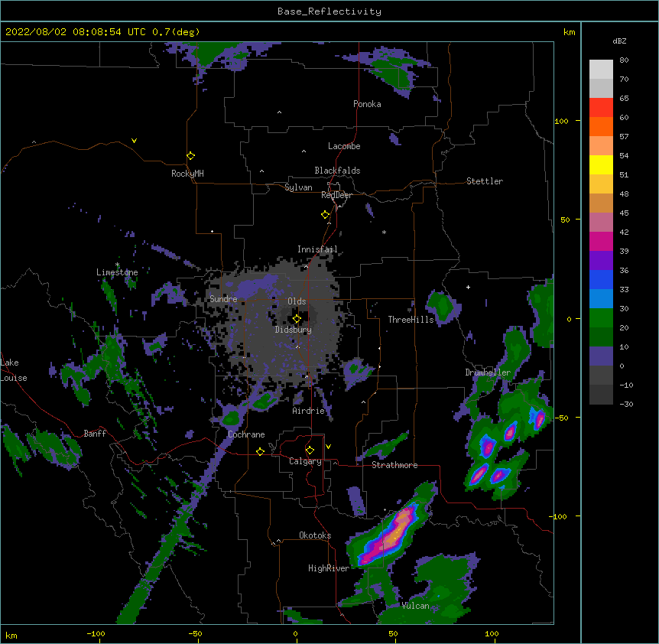Click the Base_Reflectivity title text
The image size is (659, 644).
(x=329, y=11)
